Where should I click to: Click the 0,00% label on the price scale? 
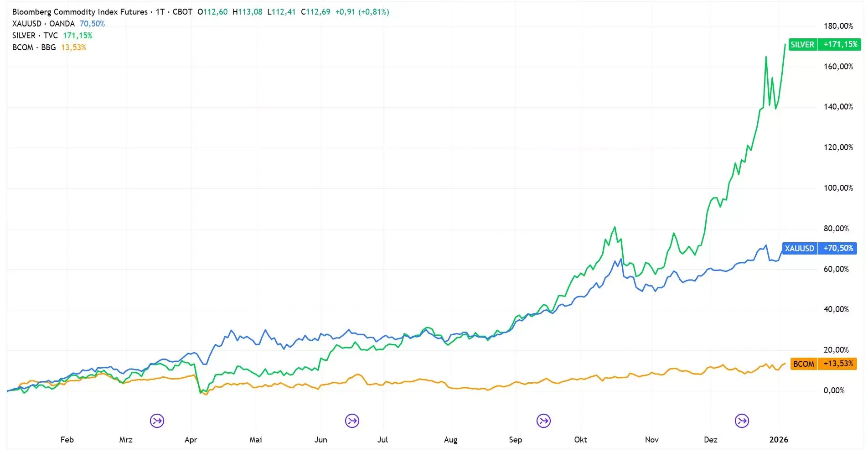834,390
